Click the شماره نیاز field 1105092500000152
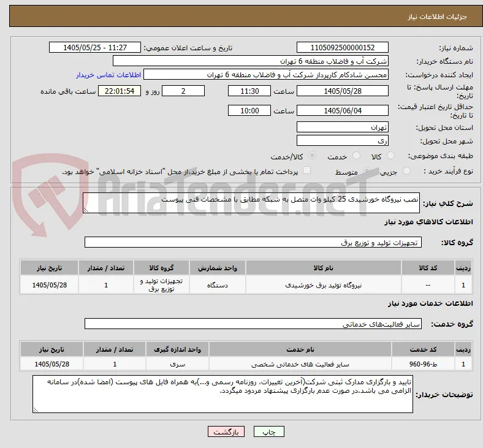The width and height of the screenshot is (483, 448). click(342, 47)
